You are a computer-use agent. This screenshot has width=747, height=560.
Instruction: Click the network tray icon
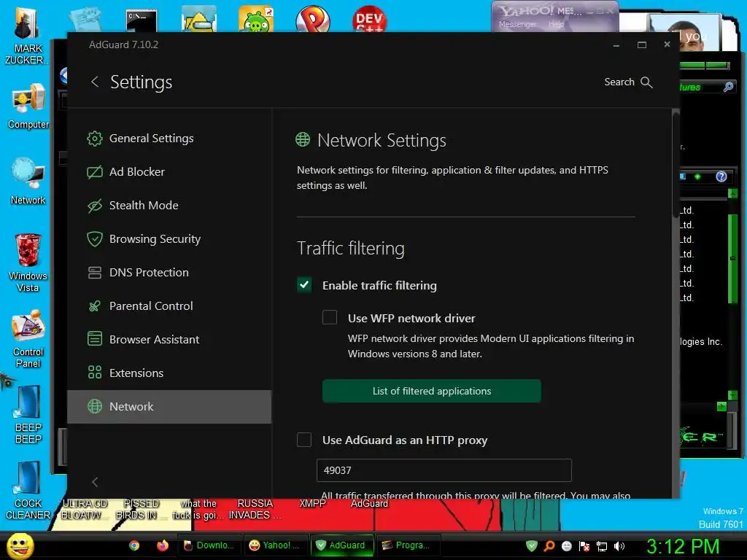pos(602,546)
